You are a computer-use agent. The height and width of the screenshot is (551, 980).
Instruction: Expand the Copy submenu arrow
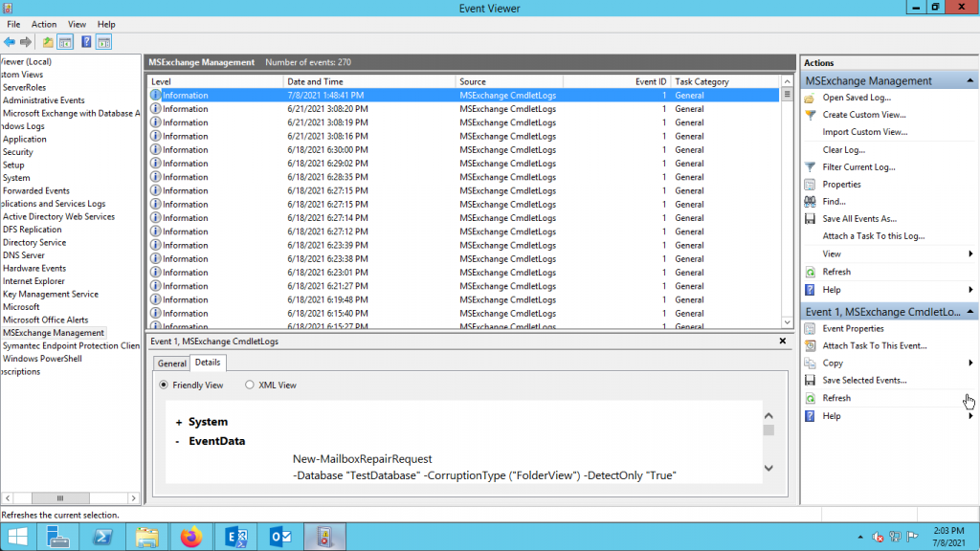click(x=970, y=363)
